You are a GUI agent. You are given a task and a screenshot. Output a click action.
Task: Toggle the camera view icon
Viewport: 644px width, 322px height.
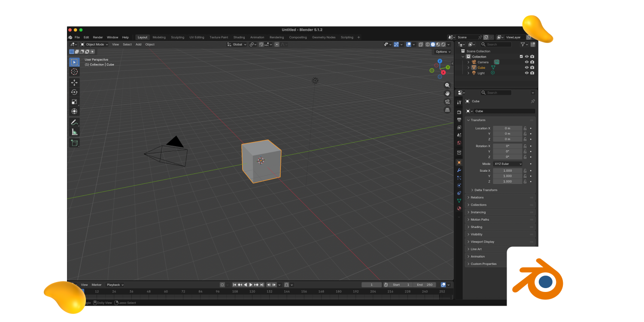coord(447,102)
